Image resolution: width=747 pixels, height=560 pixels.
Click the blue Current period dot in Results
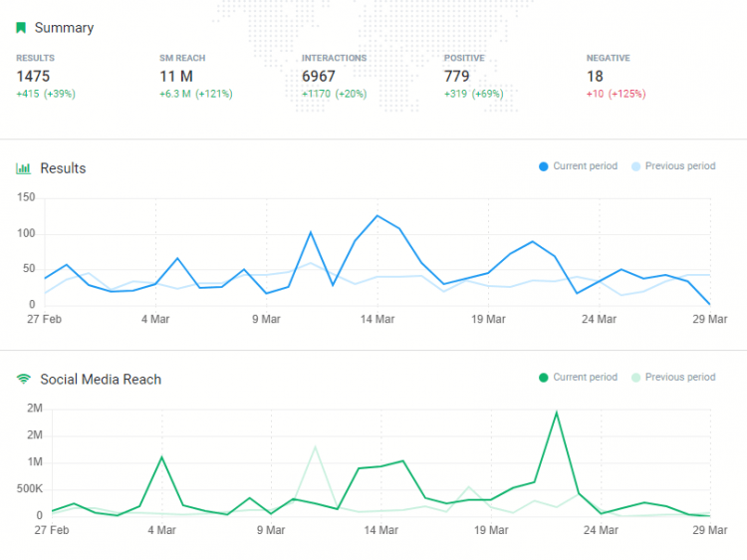click(x=543, y=166)
